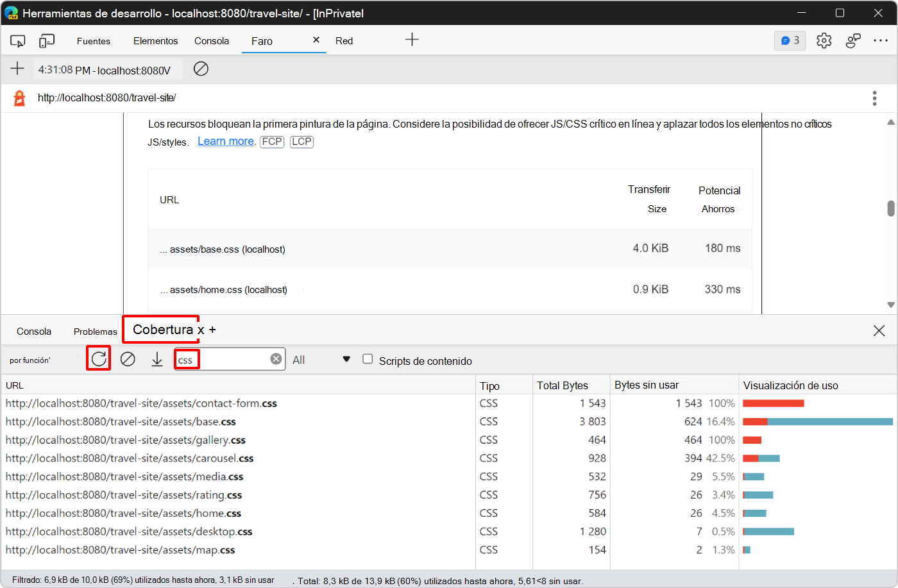Select the base.css coverage row

[449, 421]
